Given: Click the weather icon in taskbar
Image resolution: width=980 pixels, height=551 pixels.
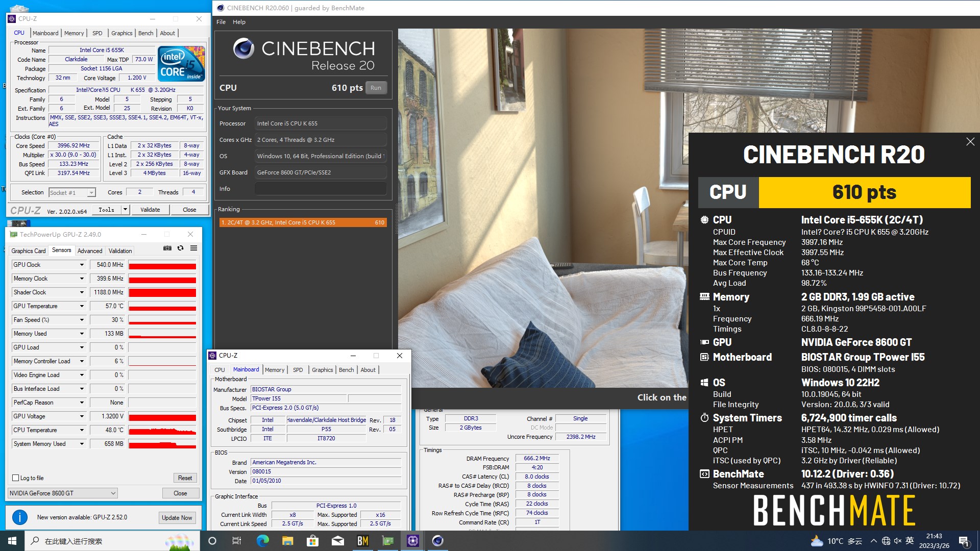Looking at the screenshot, I should [817, 541].
